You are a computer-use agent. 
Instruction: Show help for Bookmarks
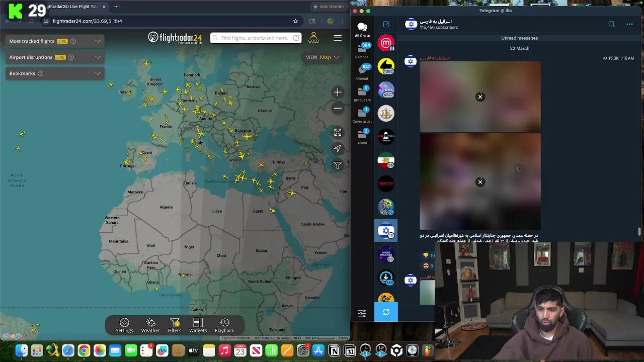click(x=41, y=73)
